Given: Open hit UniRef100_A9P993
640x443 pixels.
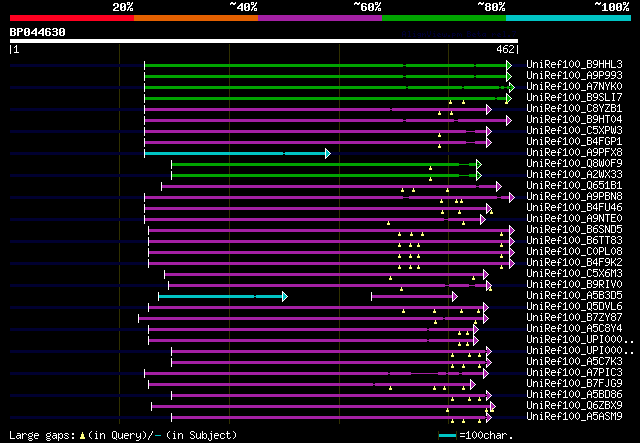Looking at the screenshot, I should click(574, 76).
